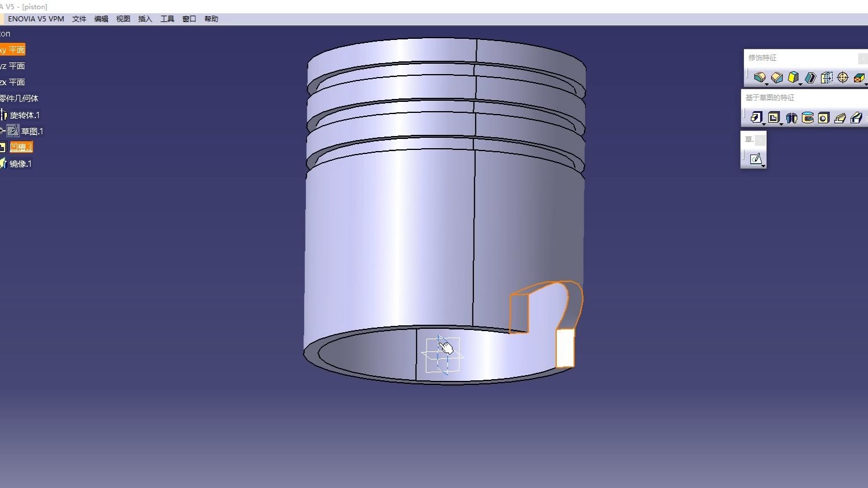Click the 修饰特征 toolbar title

pyautogui.click(x=763, y=58)
